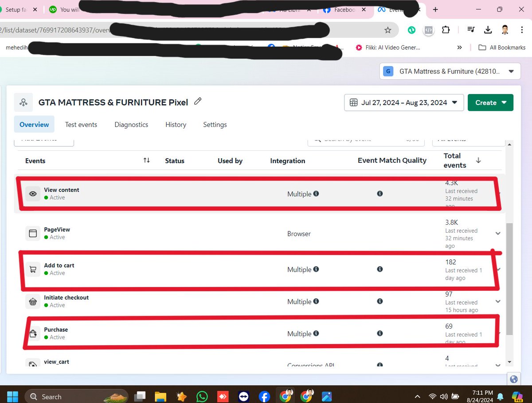Open Facebook app in the taskbar
Viewport: 532px width, 403px height.
coord(264,396)
